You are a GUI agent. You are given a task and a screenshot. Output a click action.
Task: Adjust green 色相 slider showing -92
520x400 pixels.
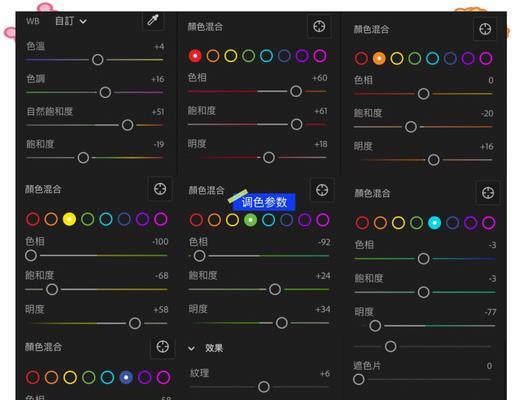[200, 256]
